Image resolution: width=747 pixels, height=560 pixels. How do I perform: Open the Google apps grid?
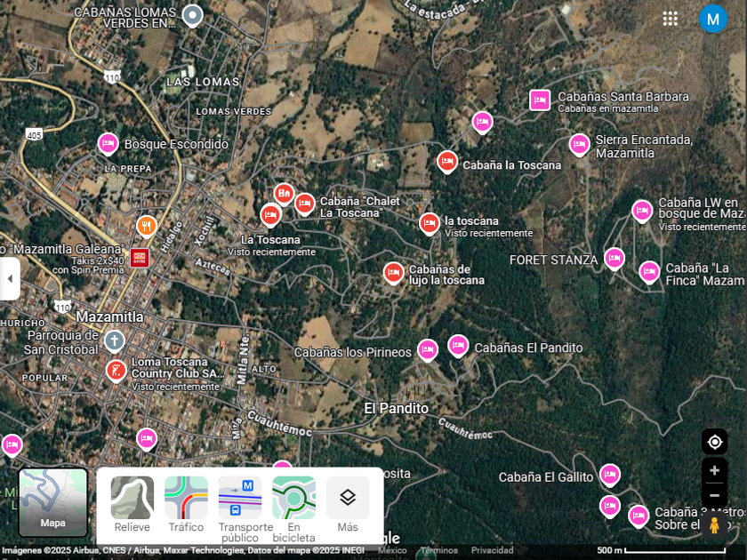670,19
